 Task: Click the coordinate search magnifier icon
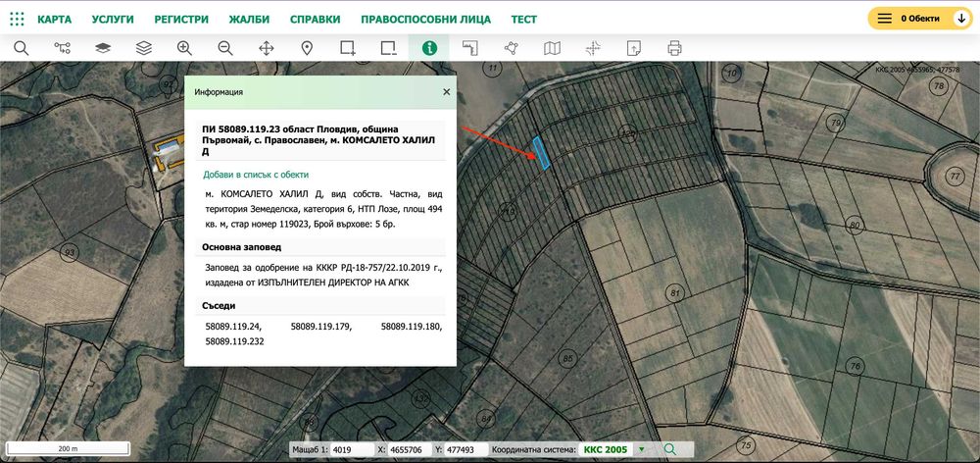pos(670,449)
